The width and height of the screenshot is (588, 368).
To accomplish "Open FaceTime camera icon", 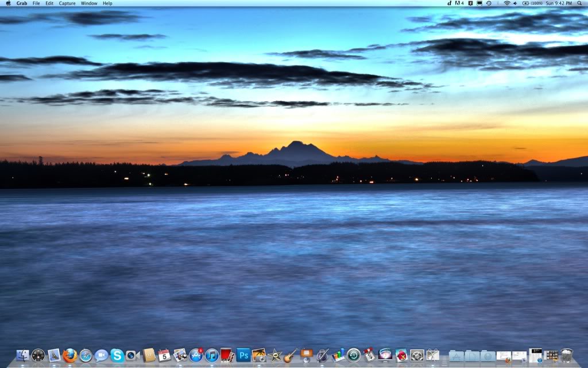I will 133,355.
